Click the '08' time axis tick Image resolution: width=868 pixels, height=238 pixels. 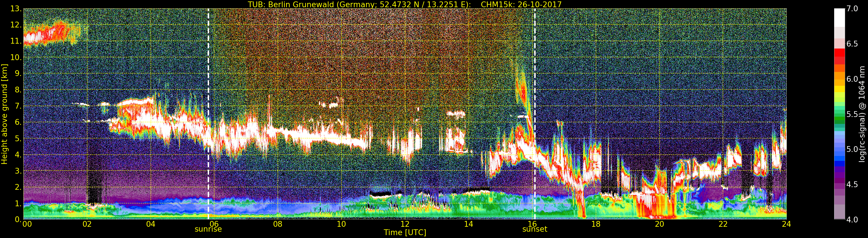[278, 224]
